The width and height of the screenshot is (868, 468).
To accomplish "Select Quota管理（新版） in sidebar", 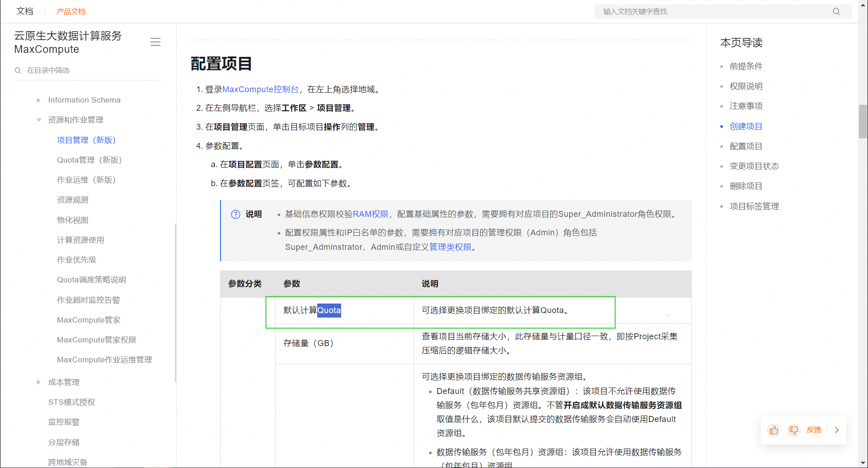I will pos(89,160).
